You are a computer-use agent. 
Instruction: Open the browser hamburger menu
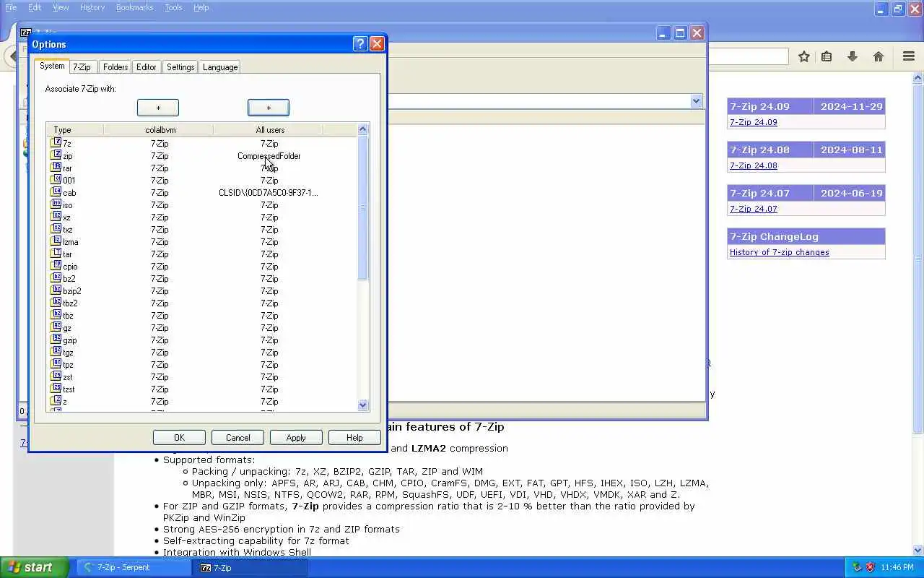tap(909, 56)
